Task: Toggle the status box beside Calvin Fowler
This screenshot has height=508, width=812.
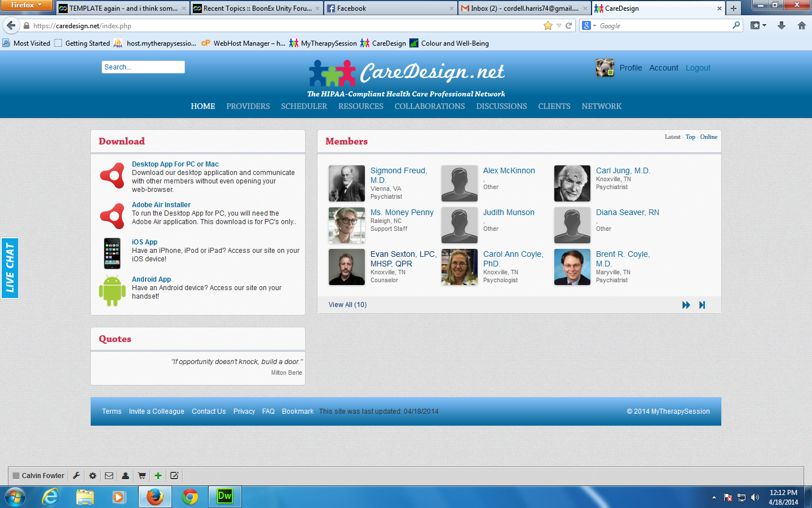Action: (x=16, y=476)
